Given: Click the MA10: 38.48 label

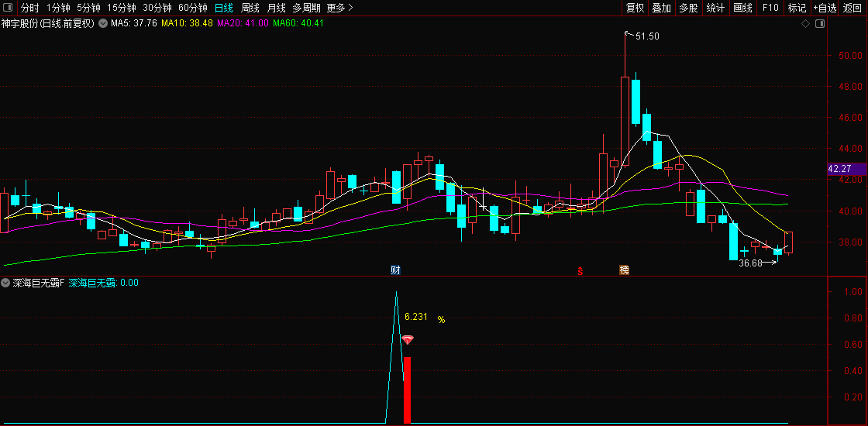Looking at the screenshot, I should (x=187, y=23).
